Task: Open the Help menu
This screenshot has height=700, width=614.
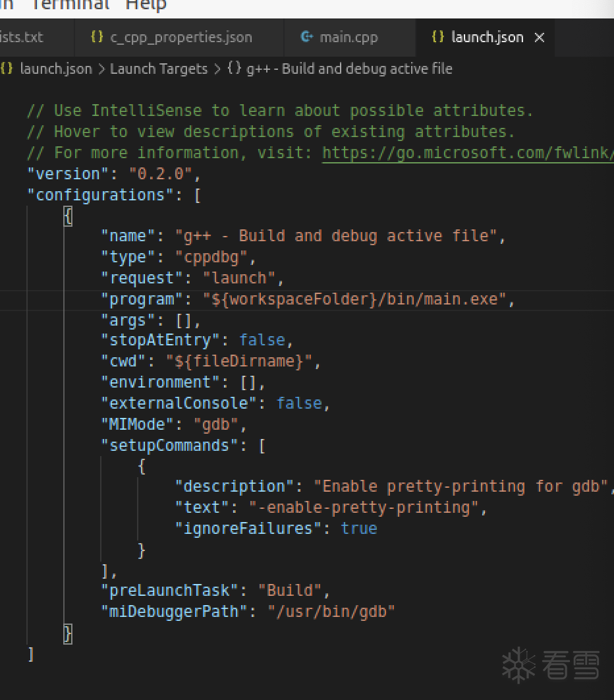Action: (x=146, y=5)
